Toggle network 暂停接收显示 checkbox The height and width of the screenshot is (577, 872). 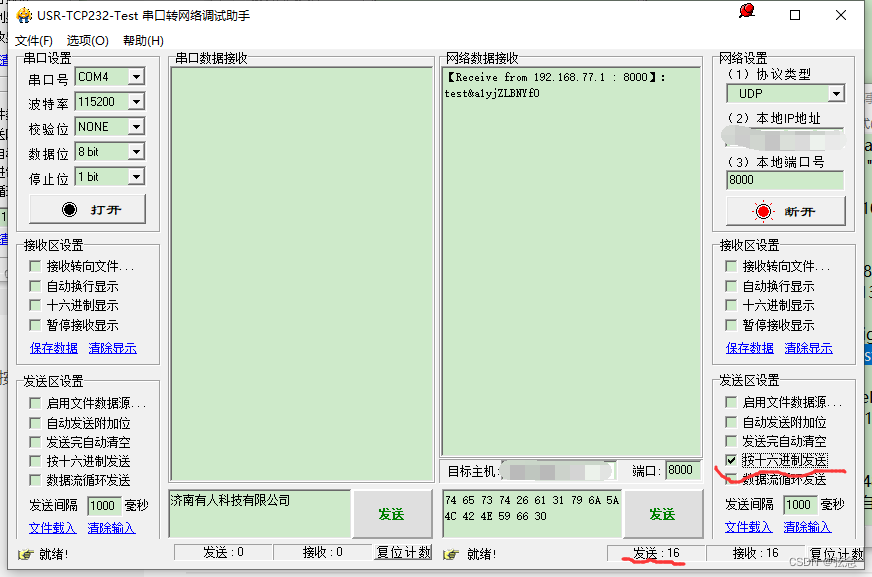tap(731, 325)
